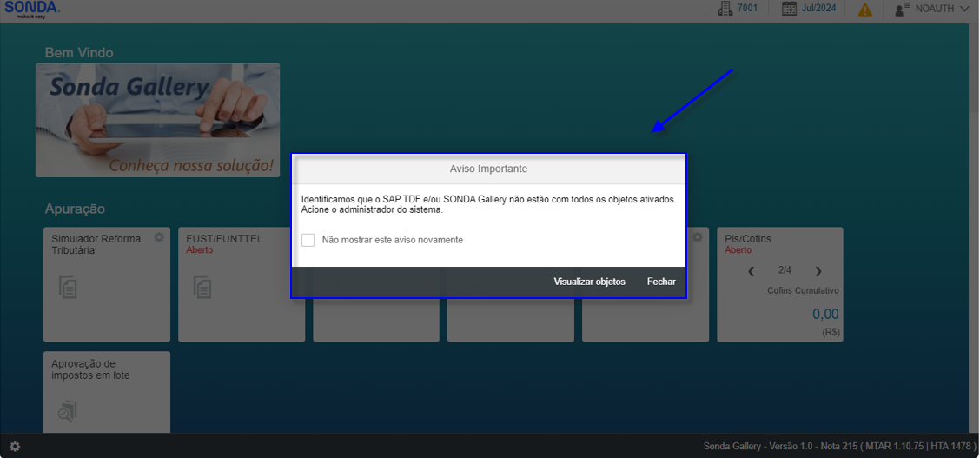980x458 pixels.
Task: Click the Bem Vindo heading
Action: (x=79, y=52)
